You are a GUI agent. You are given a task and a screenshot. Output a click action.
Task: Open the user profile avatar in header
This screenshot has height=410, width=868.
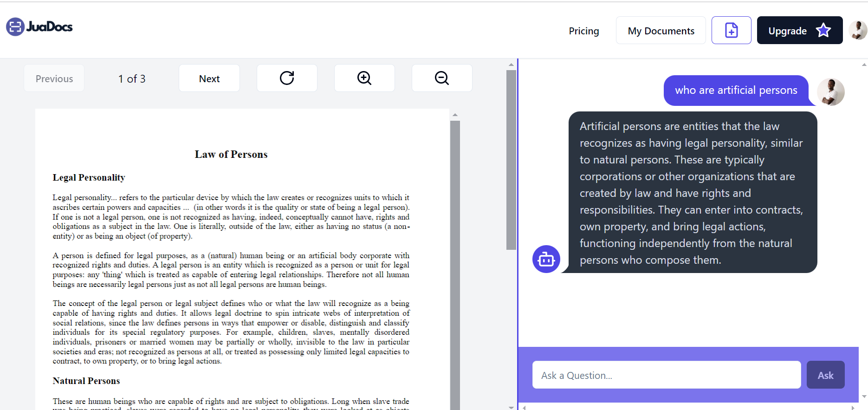coord(858,31)
